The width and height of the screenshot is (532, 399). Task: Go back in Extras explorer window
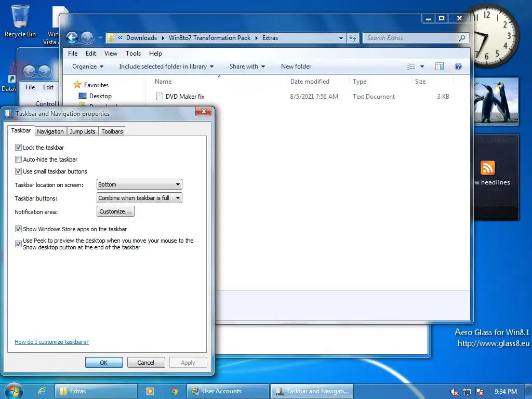point(72,37)
